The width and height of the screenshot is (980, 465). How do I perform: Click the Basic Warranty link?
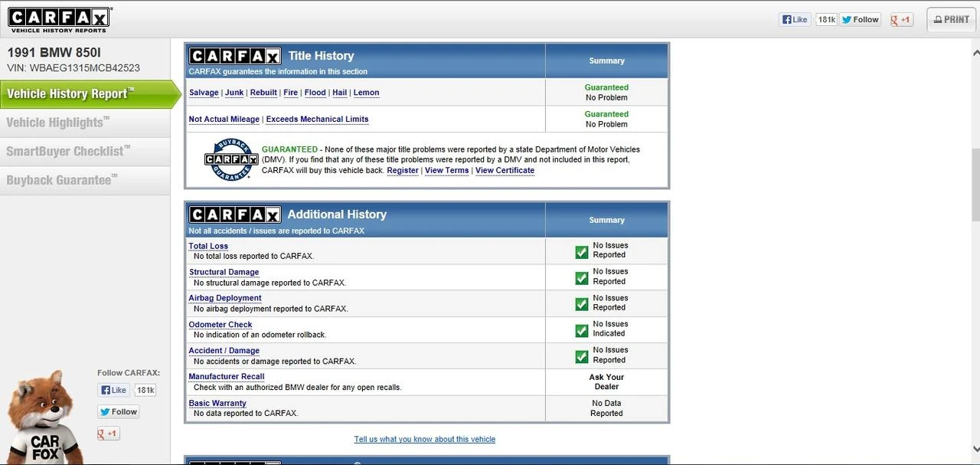[x=217, y=404]
